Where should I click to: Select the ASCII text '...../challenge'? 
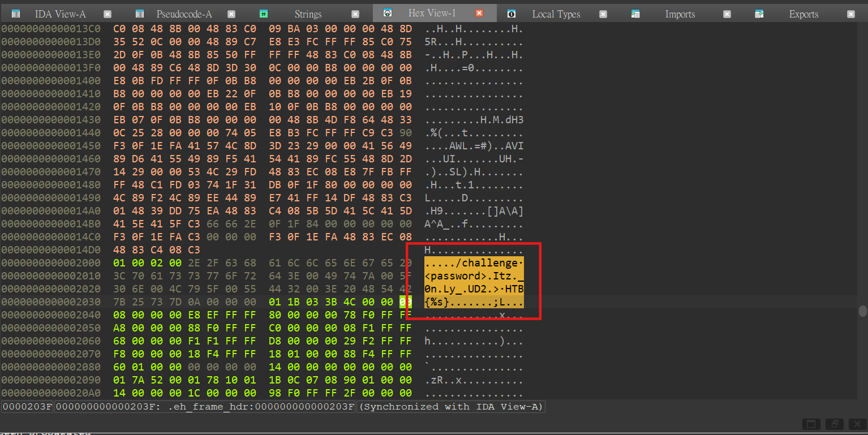(471, 262)
